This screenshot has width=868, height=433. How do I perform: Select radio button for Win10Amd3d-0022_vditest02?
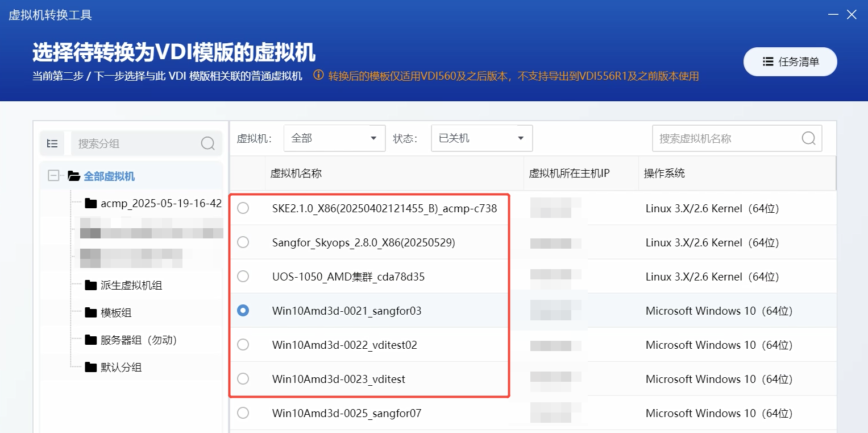tap(243, 345)
